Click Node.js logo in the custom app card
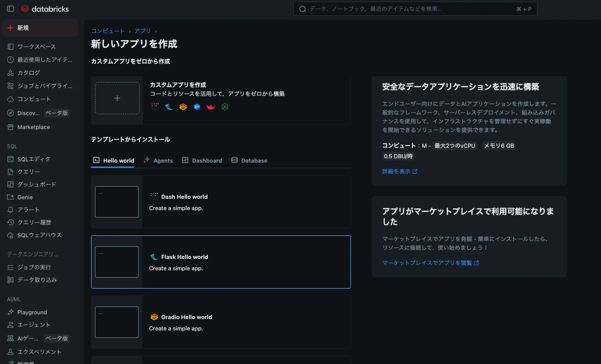This screenshot has width=601, height=364. 225,107
